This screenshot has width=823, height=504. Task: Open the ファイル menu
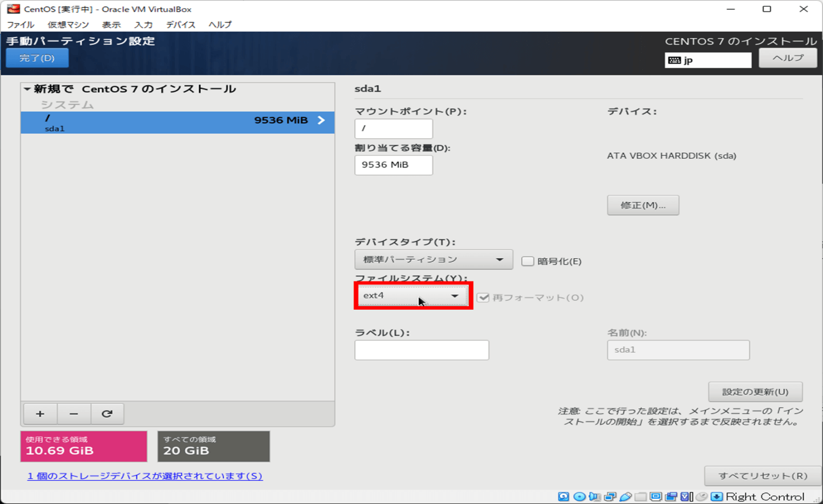coord(21,25)
